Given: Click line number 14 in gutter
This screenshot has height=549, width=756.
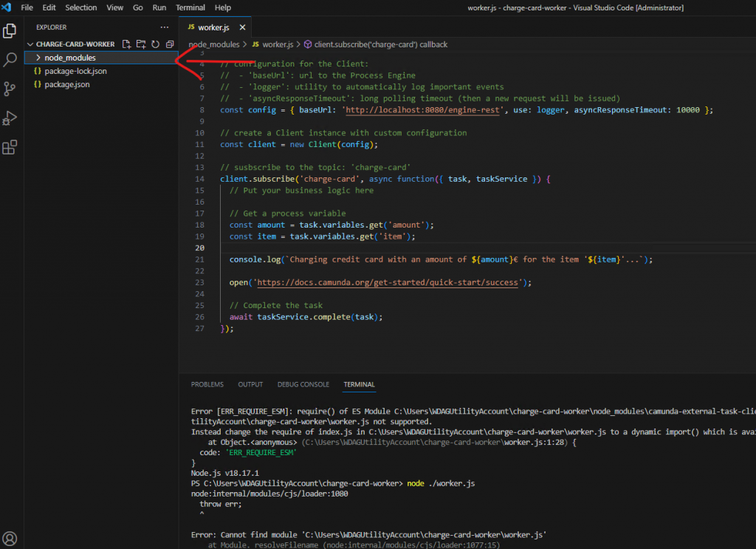Looking at the screenshot, I should tap(199, 179).
